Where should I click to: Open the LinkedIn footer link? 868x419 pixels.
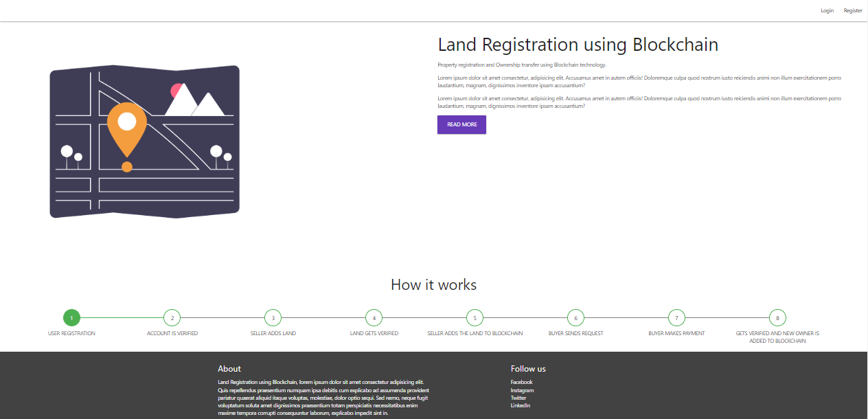[x=521, y=405]
